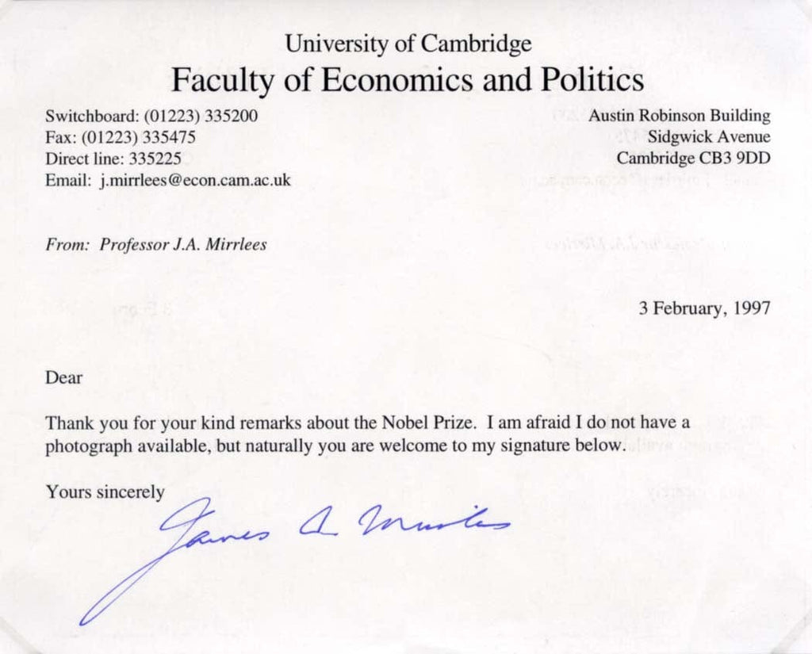Click the j.mirrlees@econ.cam.ac.uk email address
This screenshot has width=812, height=654.
point(195,180)
